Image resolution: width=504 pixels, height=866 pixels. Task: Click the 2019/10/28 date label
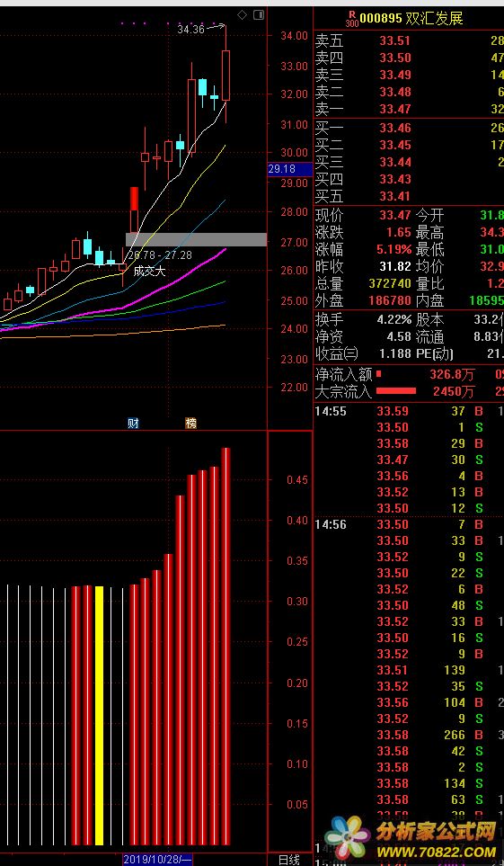157,860
